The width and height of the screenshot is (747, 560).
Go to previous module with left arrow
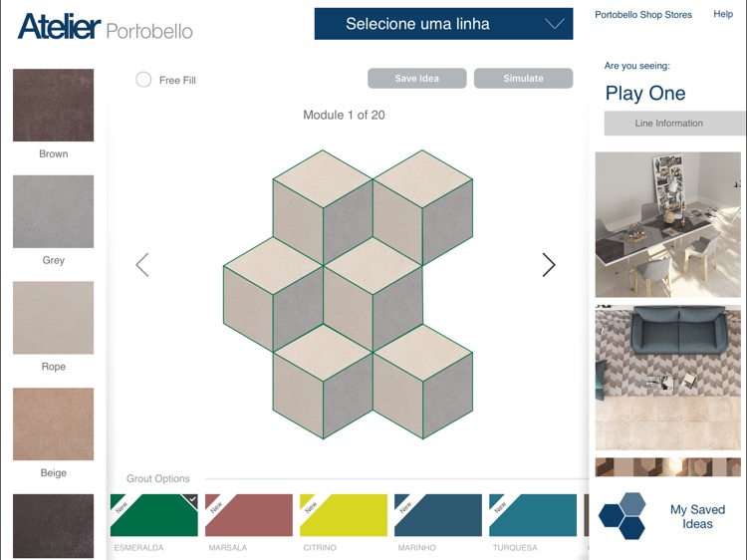click(142, 264)
